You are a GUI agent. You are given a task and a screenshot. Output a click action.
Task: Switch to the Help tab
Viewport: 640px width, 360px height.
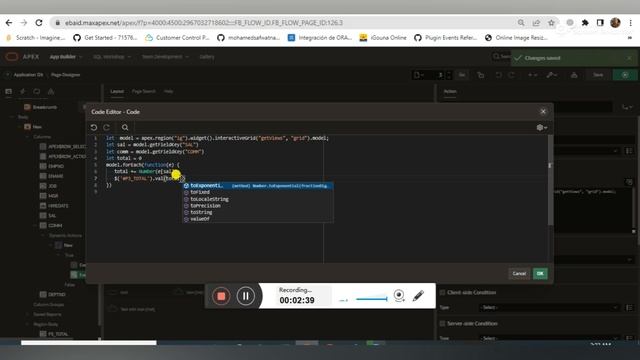(169, 91)
